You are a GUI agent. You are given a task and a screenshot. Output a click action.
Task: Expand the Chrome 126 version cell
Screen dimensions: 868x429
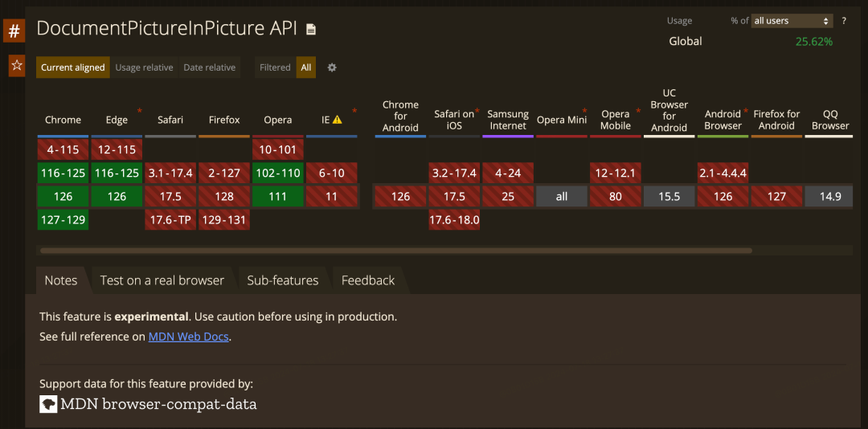coord(63,197)
